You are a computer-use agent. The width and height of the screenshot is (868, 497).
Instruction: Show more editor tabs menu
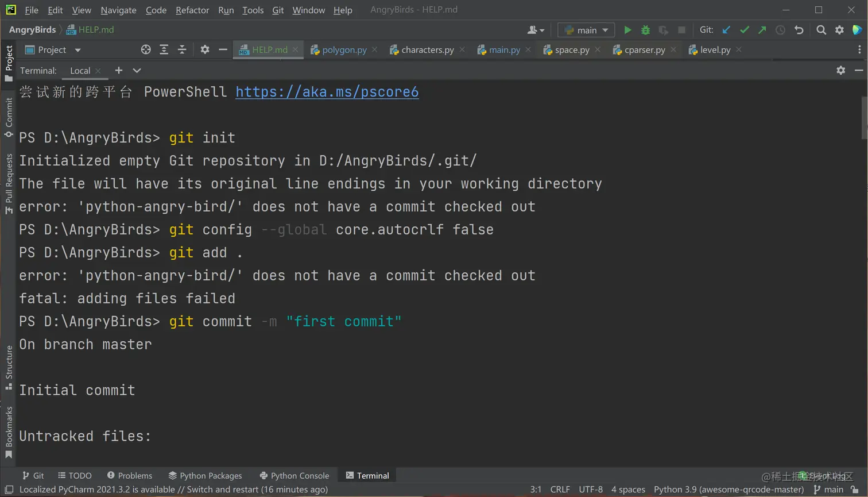tap(859, 50)
